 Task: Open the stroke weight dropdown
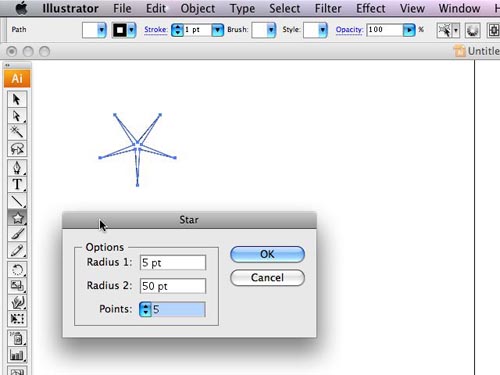pyautogui.click(x=218, y=30)
